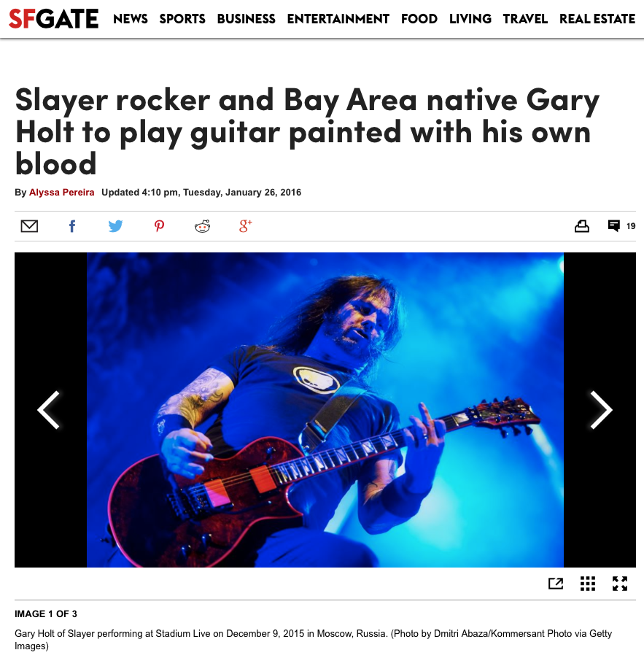This screenshot has height=658, width=644.
Task: Open the News menu
Action: click(131, 19)
